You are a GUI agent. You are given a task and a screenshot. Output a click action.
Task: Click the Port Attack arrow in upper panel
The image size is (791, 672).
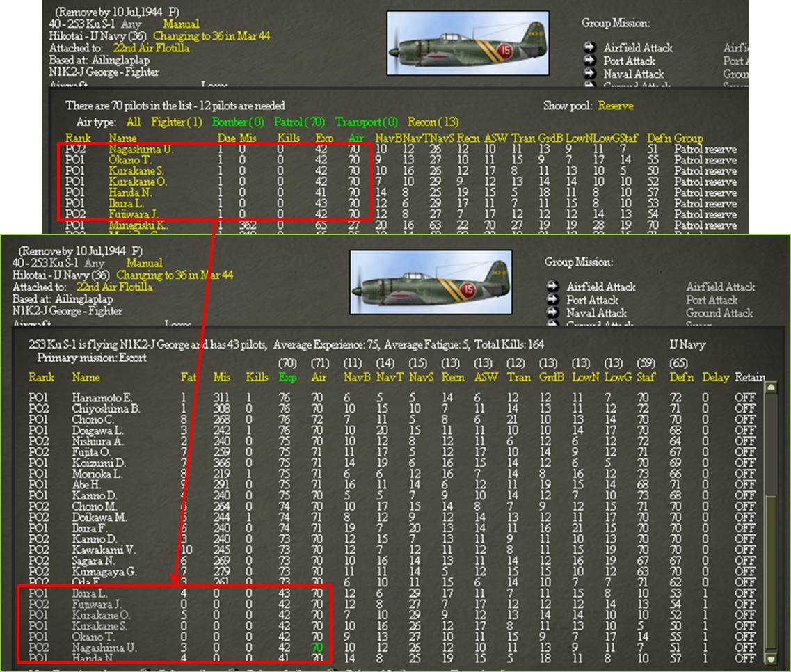(589, 60)
